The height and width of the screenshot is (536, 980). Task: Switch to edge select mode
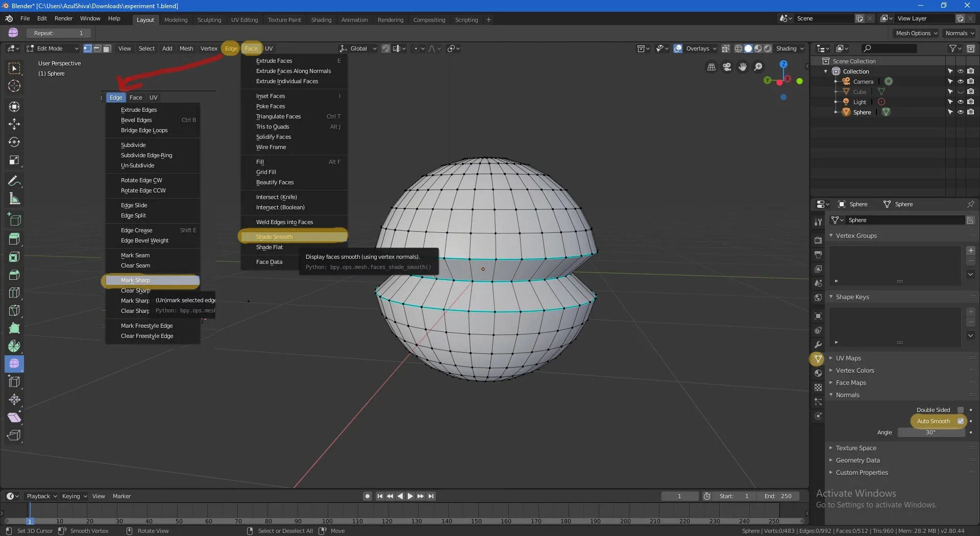[97, 48]
